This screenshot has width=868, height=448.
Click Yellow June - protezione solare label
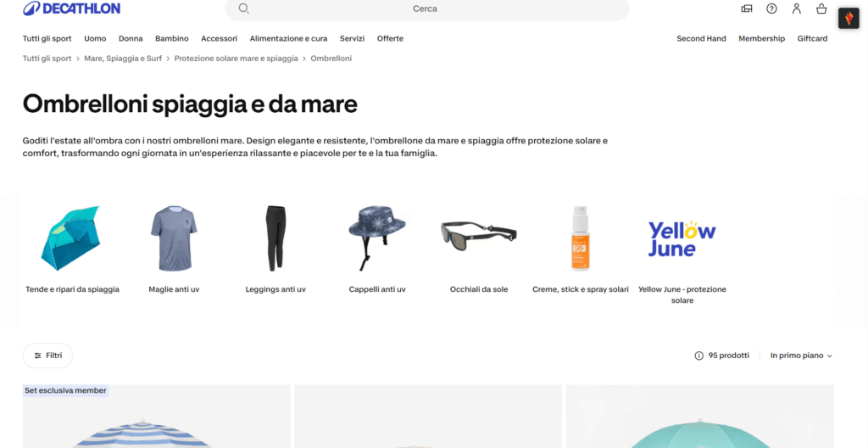[x=682, y=295]
